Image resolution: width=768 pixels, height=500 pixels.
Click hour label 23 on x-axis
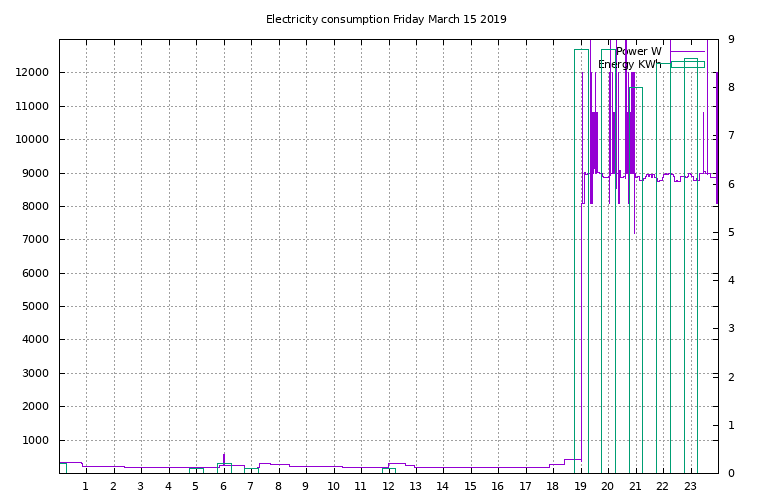(x=690, y=486)
